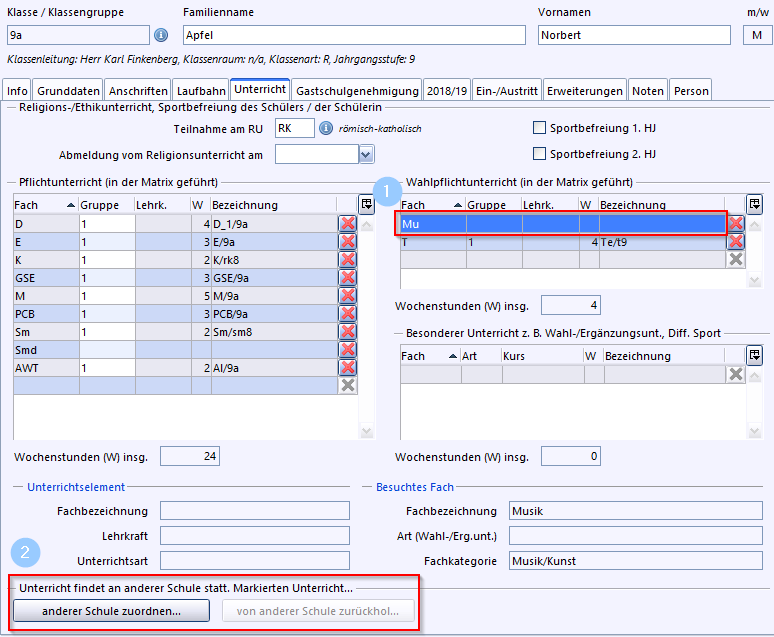774x637 pixels.
Task: Click grey X in empty Wahlpflichtunterricht row
Action: click(x=736, y=260)
